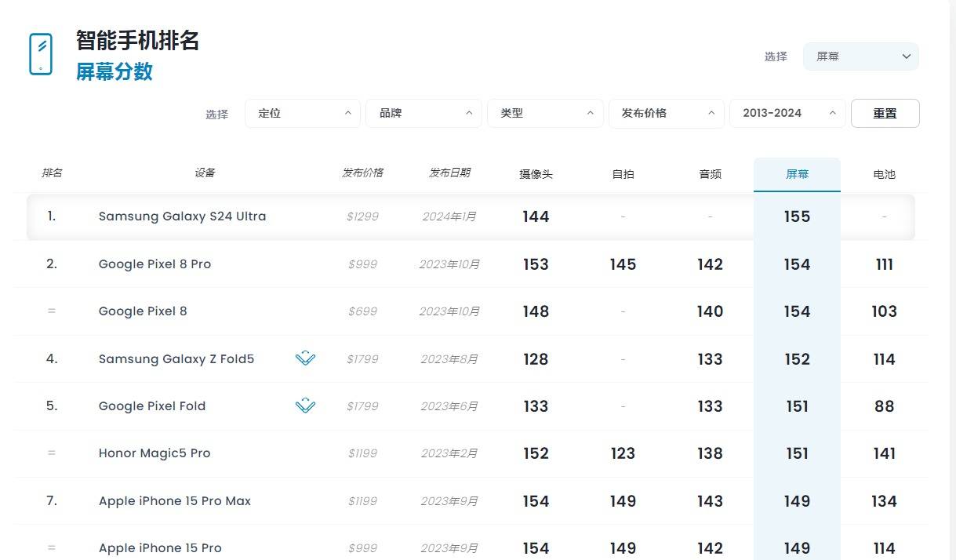Open the 类型 type filter
Viewport: 956px width, 560px height.
click(545, 113)
